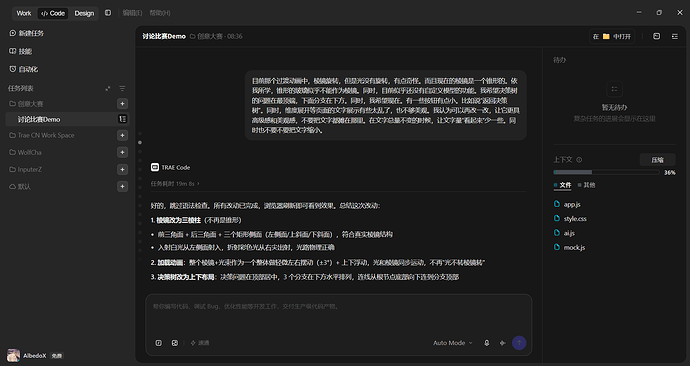Screen dimensions: 690x366
Task: Click the image attachment icon in input bar
Action: pos(175,343)
